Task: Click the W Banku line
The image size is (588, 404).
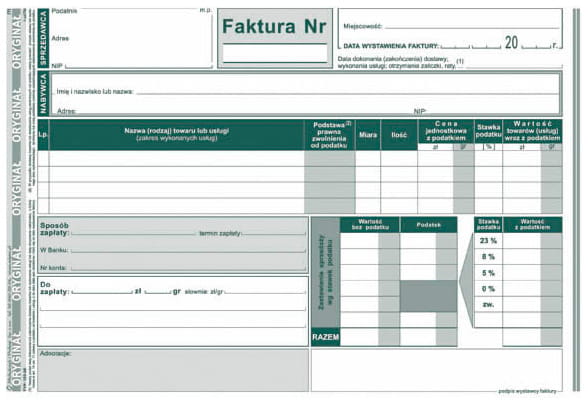Action: pyautogui.click(x=188, y=249)
